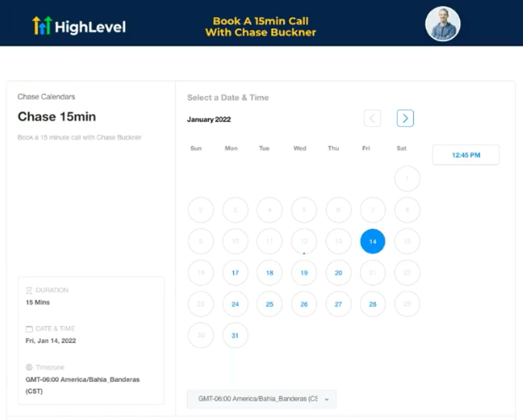
Task: Select January 24 on the calendar
Action: (x=235, y=304)
